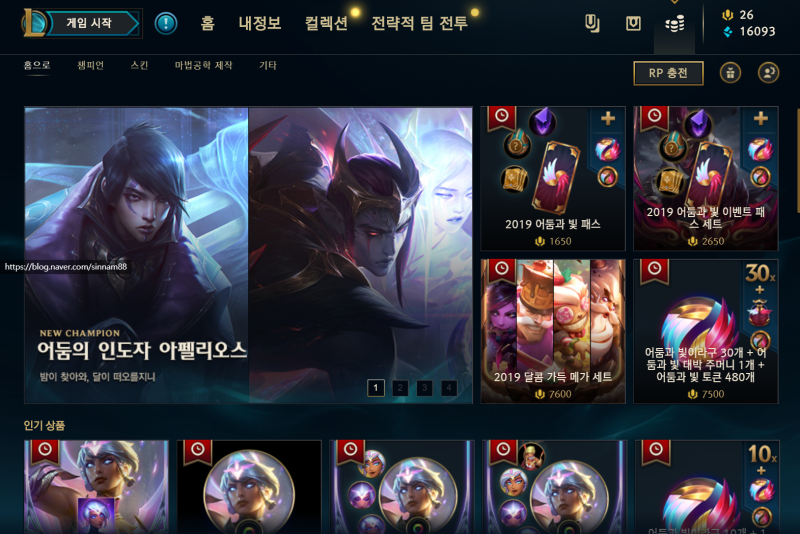Click the store page vertical scrollbar

[x=797, y=161]
